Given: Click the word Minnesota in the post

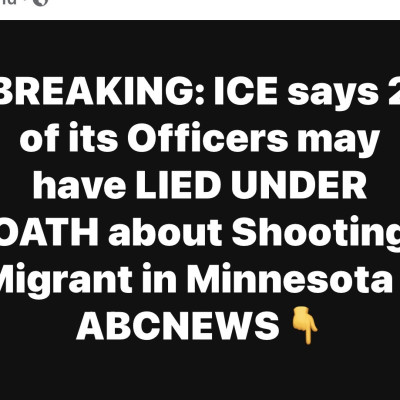Looking at the screenshot, I should (x=289, y=279).
